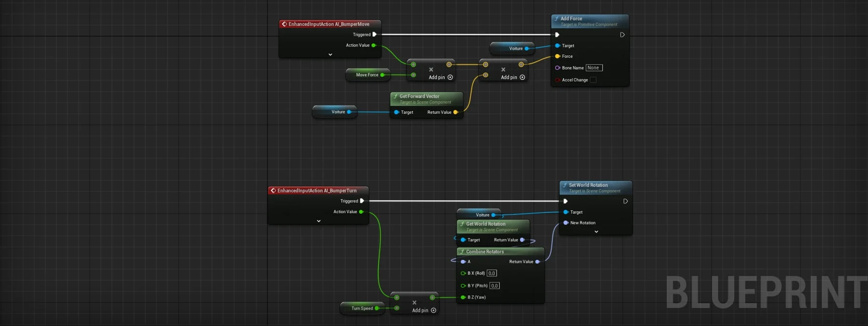Select the yellow Force pin on Add Force
This screenshot has height=326, width=868.
coord(557,56)
